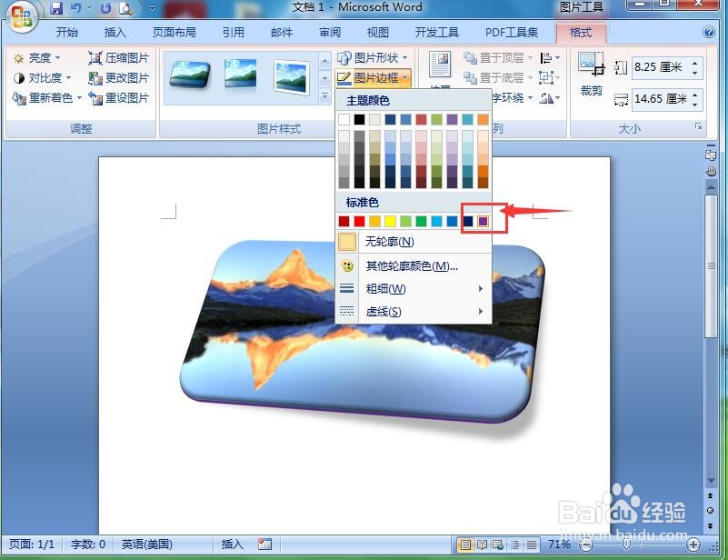Click the 裁剪 crop tool
The height and width of the screenshot is (560, 728).
pyautogui.click(x=591, y=75)
